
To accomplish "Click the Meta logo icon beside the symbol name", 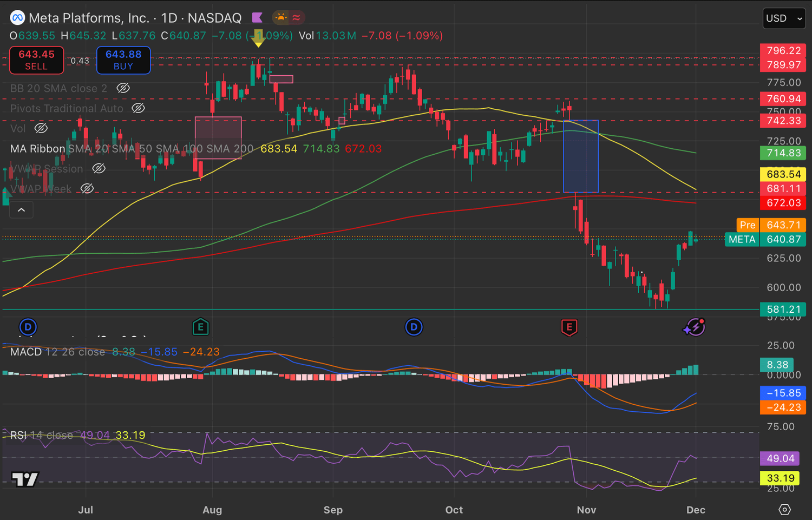I will [x=17, y=18].
